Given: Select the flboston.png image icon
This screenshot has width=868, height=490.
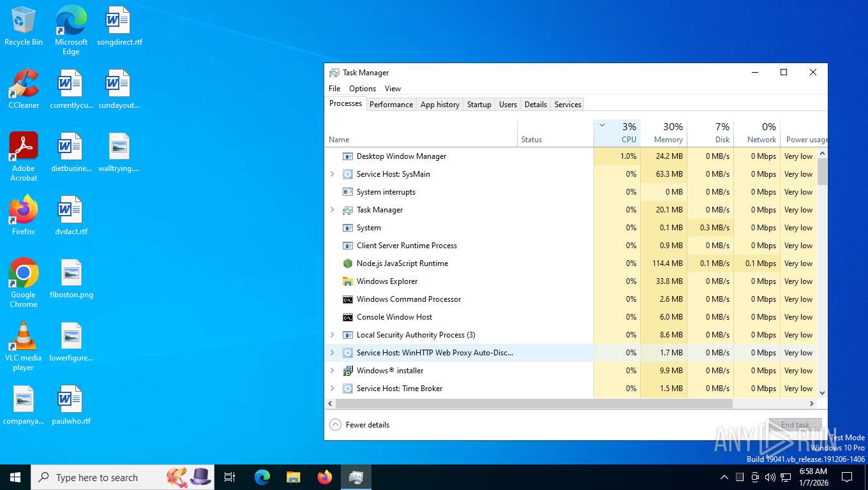Looking at the screenshot, I should (71, 279).
